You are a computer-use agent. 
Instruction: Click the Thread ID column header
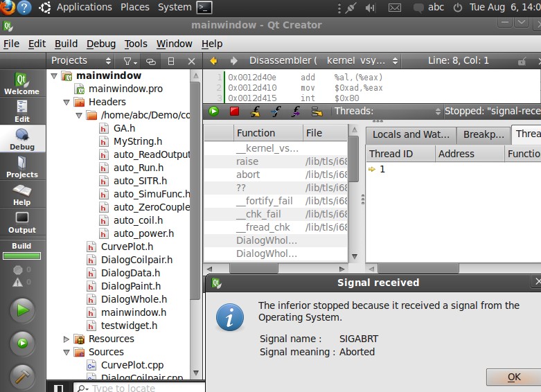(x=400, y=154)
